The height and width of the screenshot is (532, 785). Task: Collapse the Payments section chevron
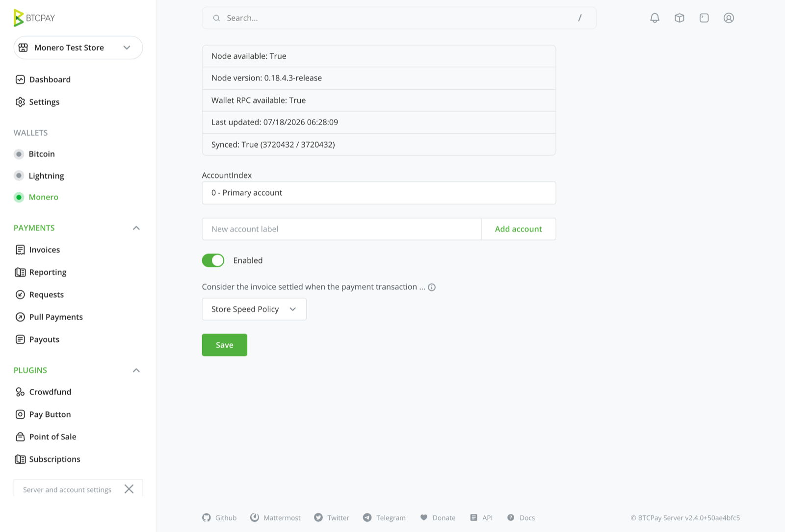tap(136, 228)
